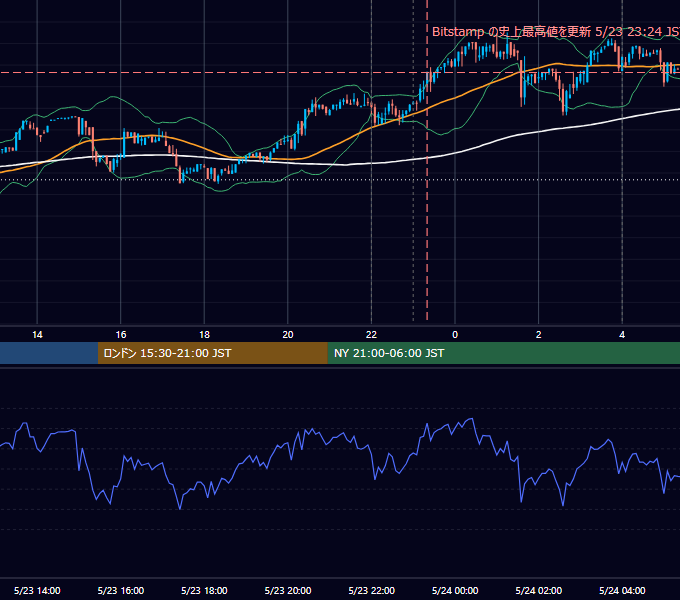Click the 5/23 14:00 date label
This screenshot has height=600, width=680.
tap(37, 590)
